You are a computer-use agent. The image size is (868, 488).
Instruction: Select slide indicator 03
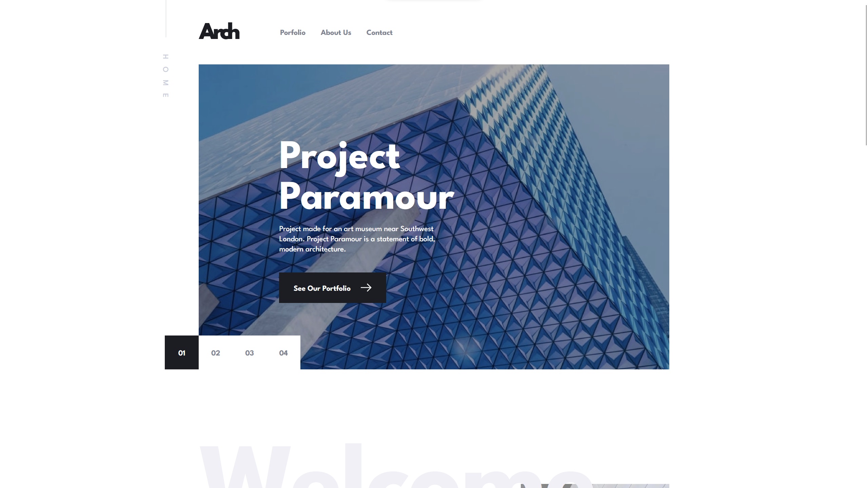249,352
